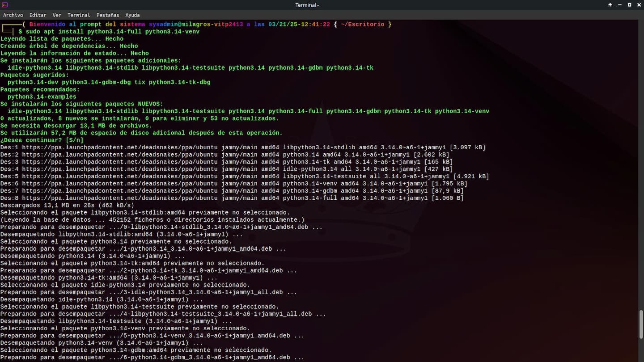The height and width of the screenshot is (362, 644).
Task: Click the '(Leyendo la base de datos ... 452152 ficheros' line
Action: pos(152,220)
